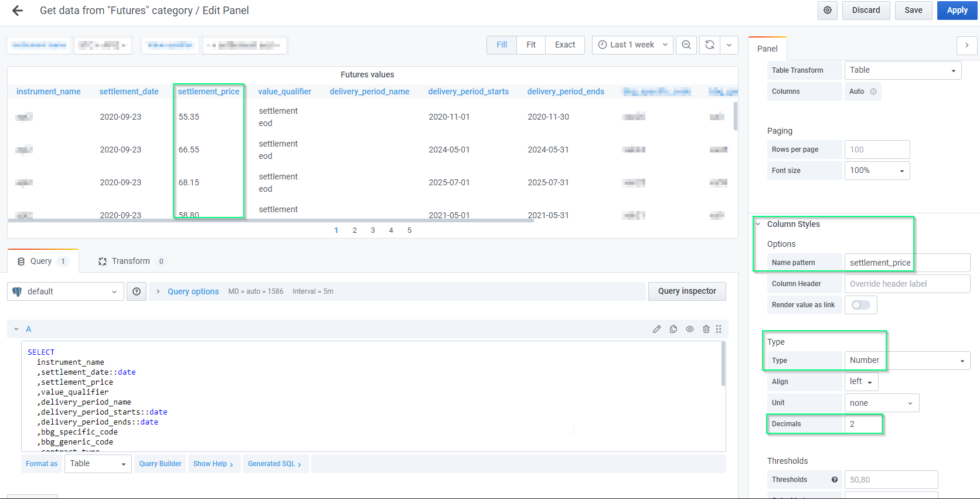Viewport: 980px width, 499px height.
Task: Open the Table Transform dropdown
Action: coord(903,70)
